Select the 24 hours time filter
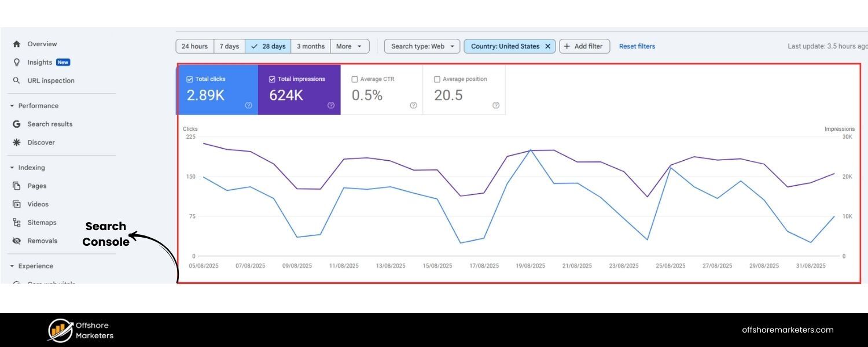 coord(194,46)
